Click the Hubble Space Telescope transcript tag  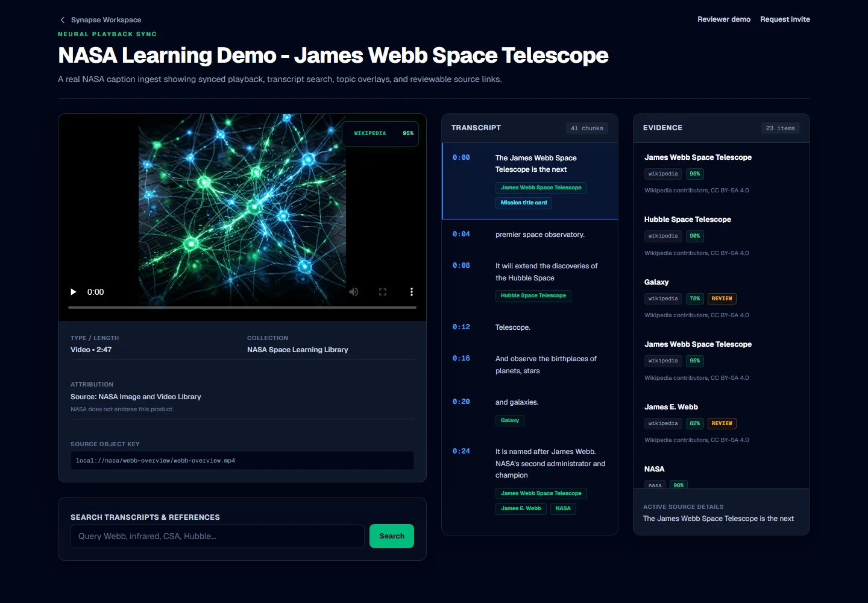(533, 295)
